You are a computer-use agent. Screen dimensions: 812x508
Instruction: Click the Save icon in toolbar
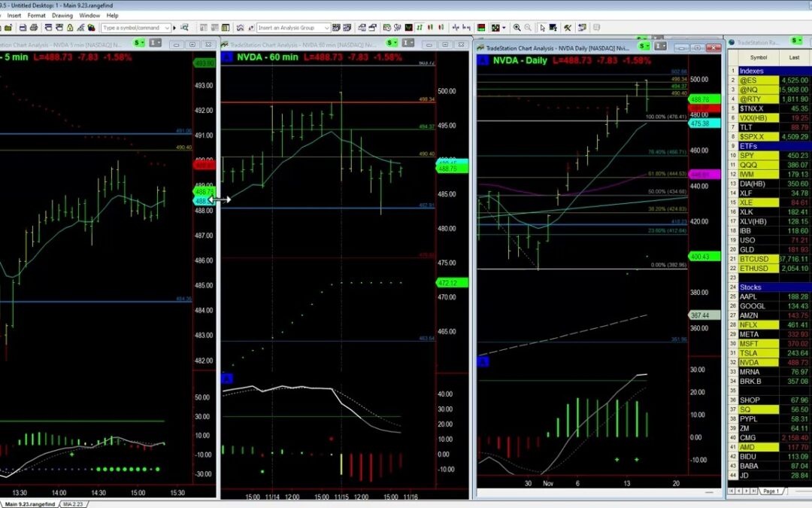point(23,28)
